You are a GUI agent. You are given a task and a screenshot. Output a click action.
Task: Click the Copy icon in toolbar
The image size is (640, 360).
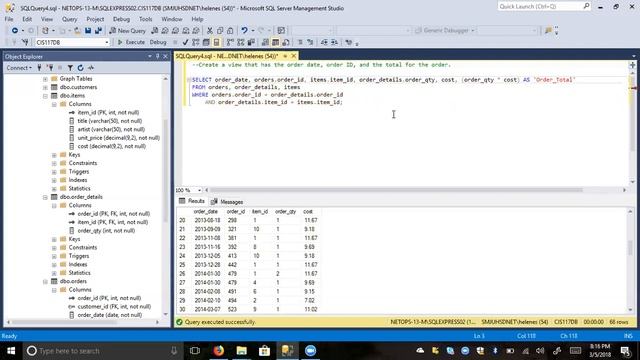click(220, 31)
